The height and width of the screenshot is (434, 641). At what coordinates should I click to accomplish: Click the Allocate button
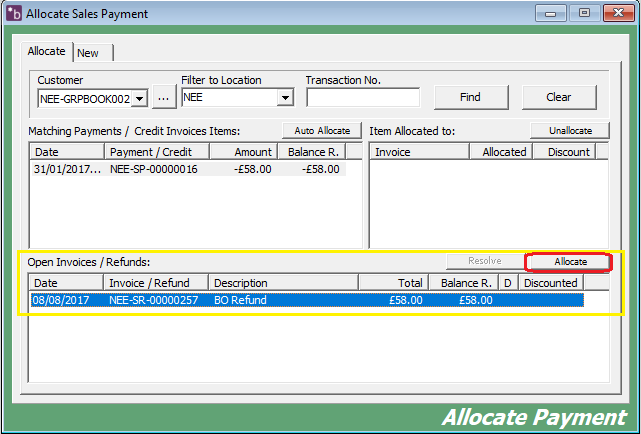pyautogui.click(x=570, y=262)
